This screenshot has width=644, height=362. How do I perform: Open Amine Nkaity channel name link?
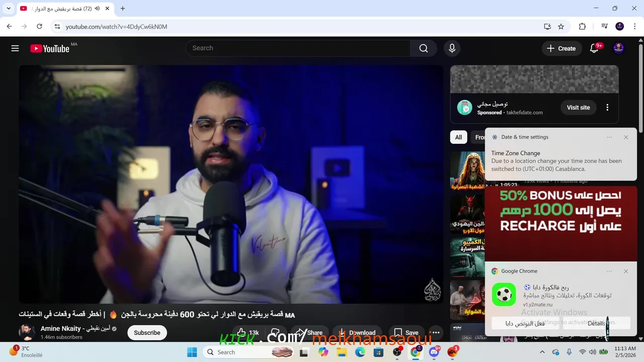pos(75,328)
